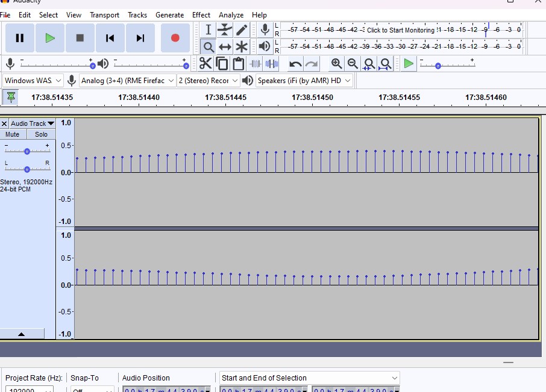This screenshot has width=546, height=392.
Task: Fit selection to width zoom icon
Action: click(x=369, y=64)
